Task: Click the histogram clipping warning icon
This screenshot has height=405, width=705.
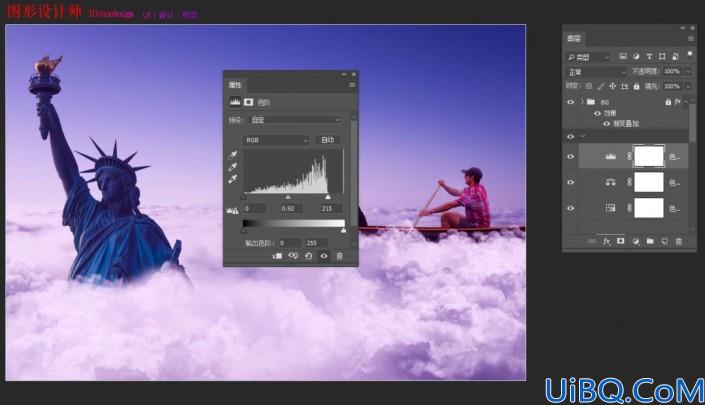Action: click(x=232, y=210)
